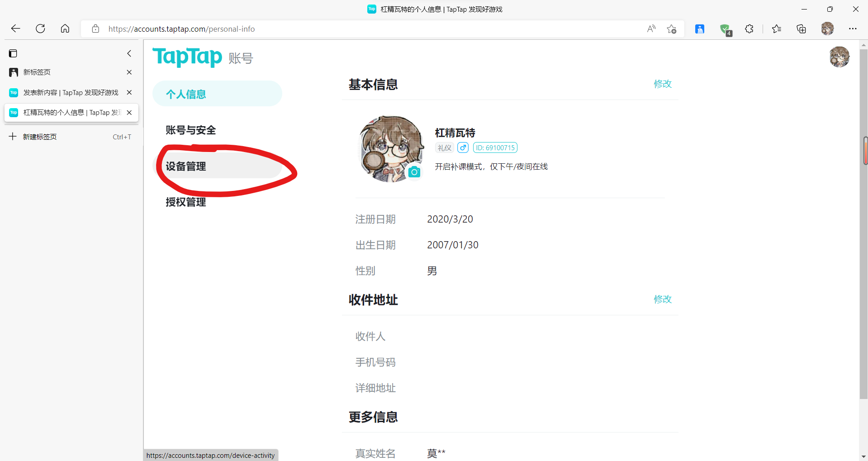Click the scrollbar down arrow
The height and width of the screenshot is (461, 868).
coord(864,456)
